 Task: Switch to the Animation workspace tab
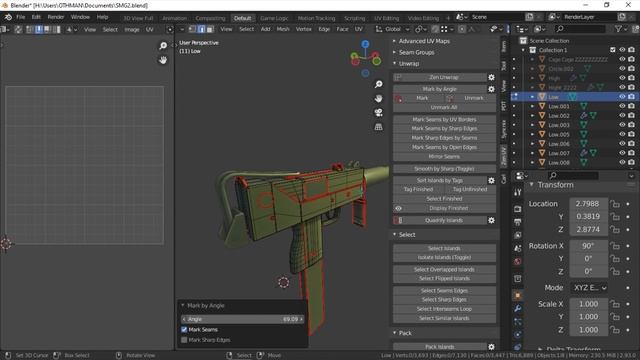pyautogui.click(x=174, y=18)
